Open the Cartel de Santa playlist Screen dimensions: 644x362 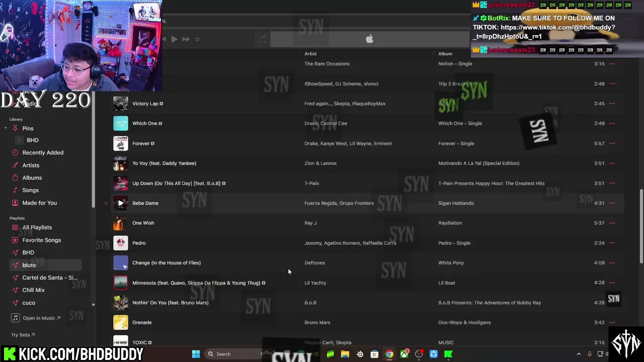click(x=50, y=278)
